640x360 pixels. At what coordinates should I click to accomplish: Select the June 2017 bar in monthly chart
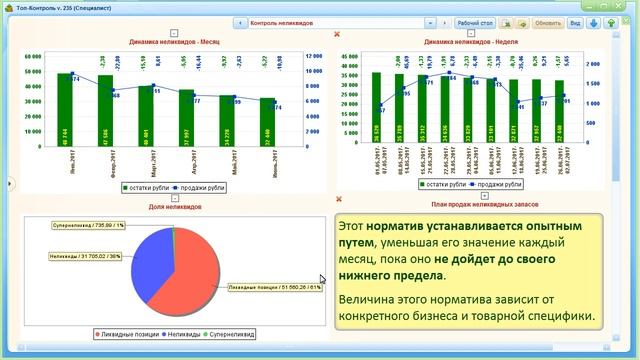click(267, 122)
